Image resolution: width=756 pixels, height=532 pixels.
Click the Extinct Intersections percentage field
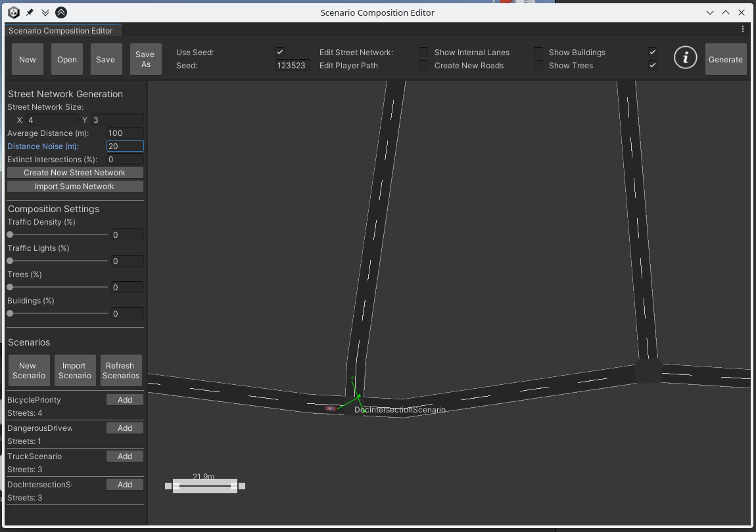125,160
